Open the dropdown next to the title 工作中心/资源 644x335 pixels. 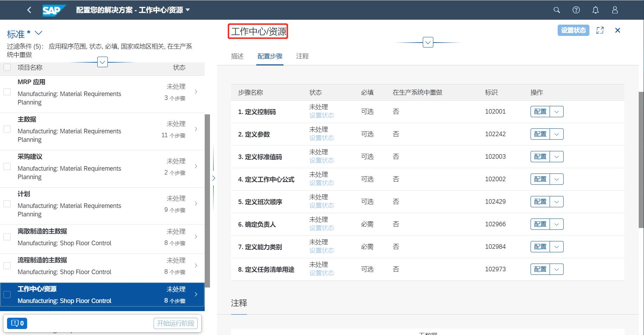[427, 42]
